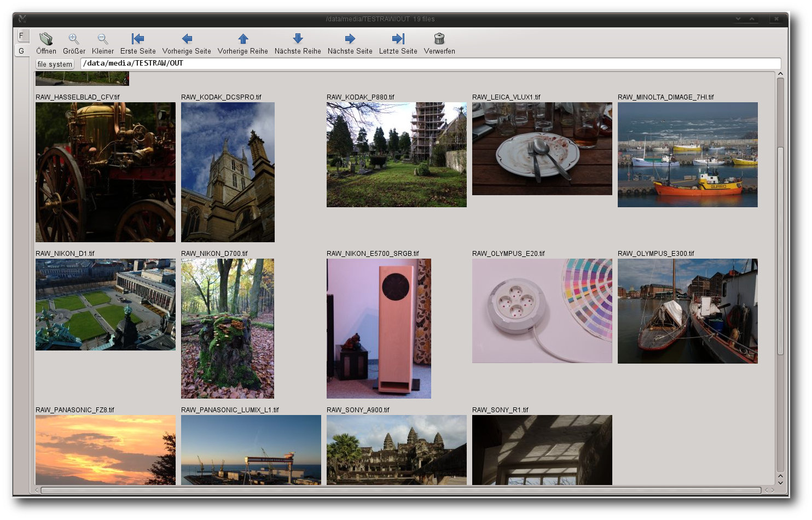Click the Öffnen open icon
Screen dimensions: 812x520
coord(46,39)
